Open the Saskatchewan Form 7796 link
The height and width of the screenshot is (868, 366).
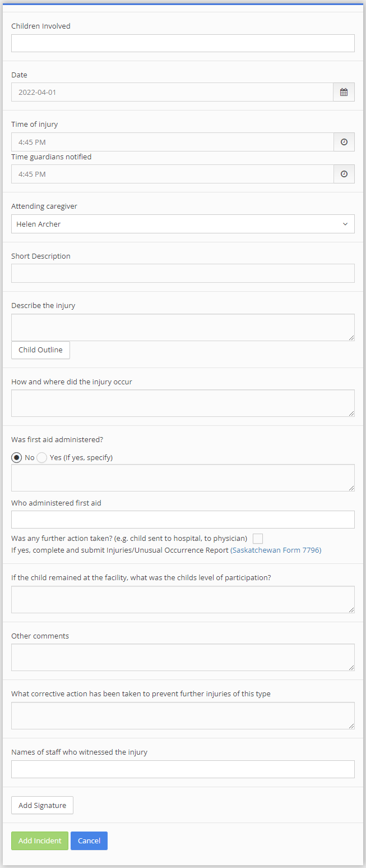coord(276,550)
